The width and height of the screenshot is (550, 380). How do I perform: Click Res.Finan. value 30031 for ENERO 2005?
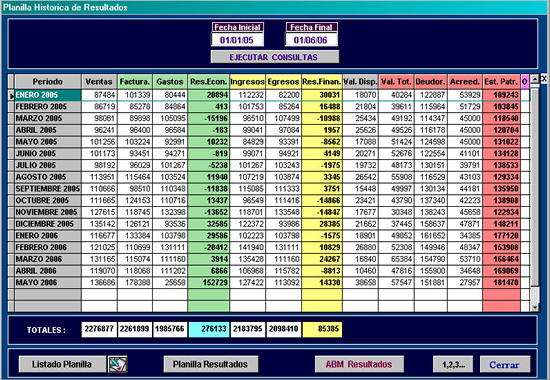[x=322, y=95]
